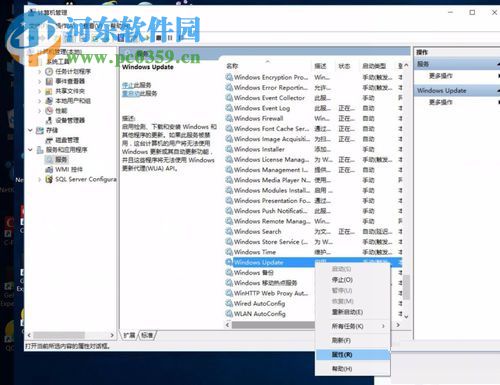The height and width of the screenshot is (385, 500).
Task: Click gear icon of Windows Encryption Pro... service
Action: pyautogui.click(x=229, y=77)
